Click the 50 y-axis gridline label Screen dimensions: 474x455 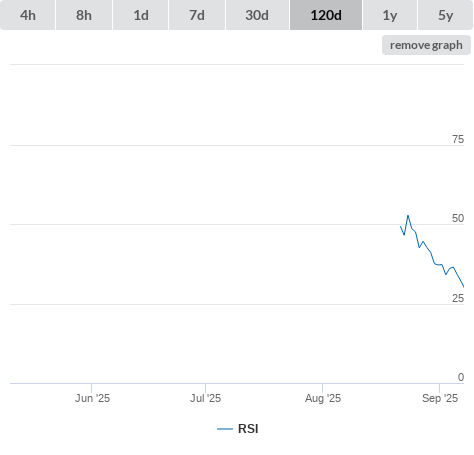click(x=458, y=218)
